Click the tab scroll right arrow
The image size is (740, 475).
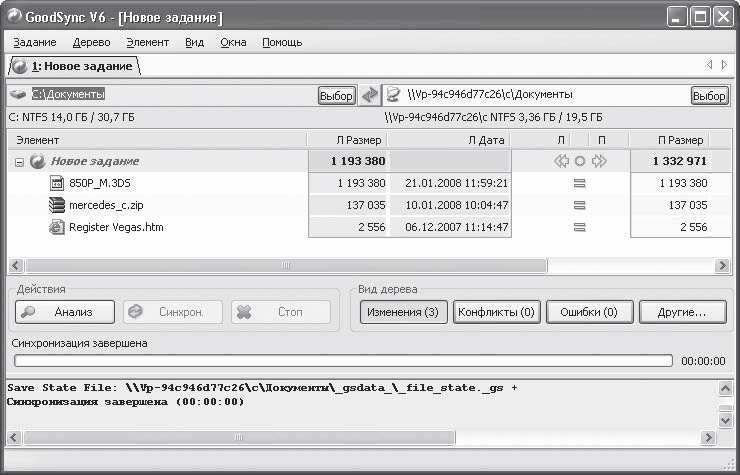click(724, 65)
